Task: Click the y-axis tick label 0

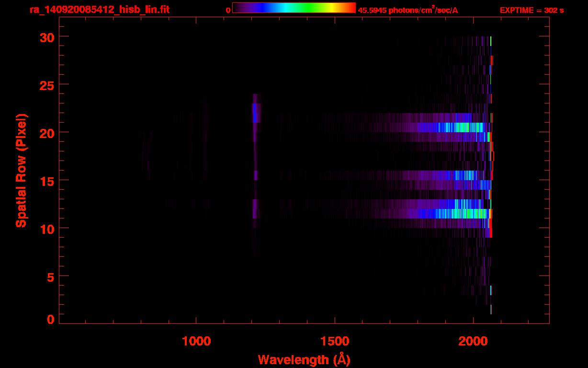Action: pyautogui.click(x=50, y=320)
